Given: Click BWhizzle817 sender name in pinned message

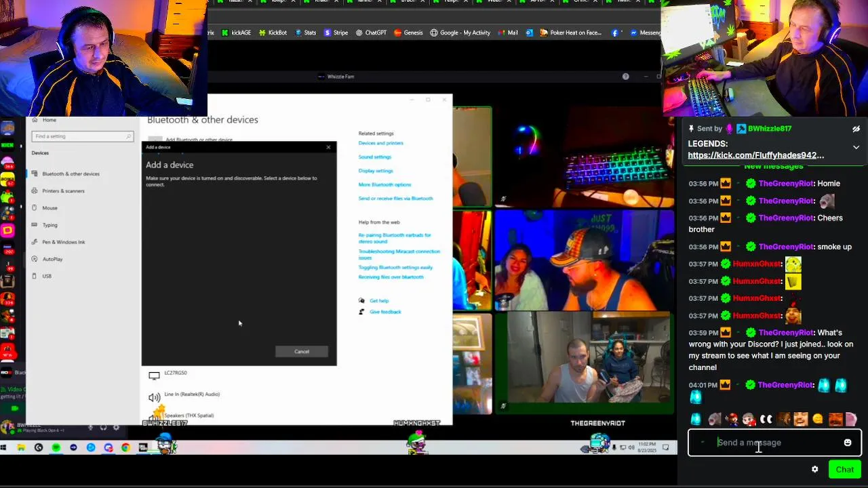Looking at the screenshot, I should pos(770,129).
